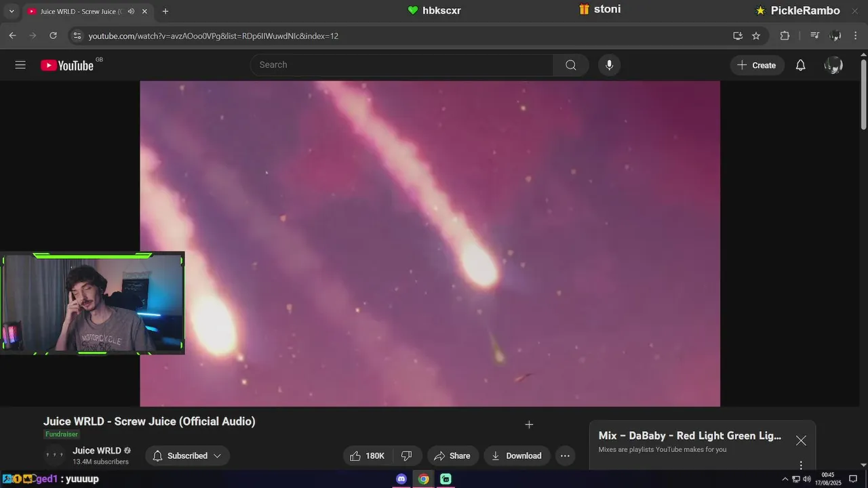Open the account avatar menu
868x488 pixels.
(833, 65)
